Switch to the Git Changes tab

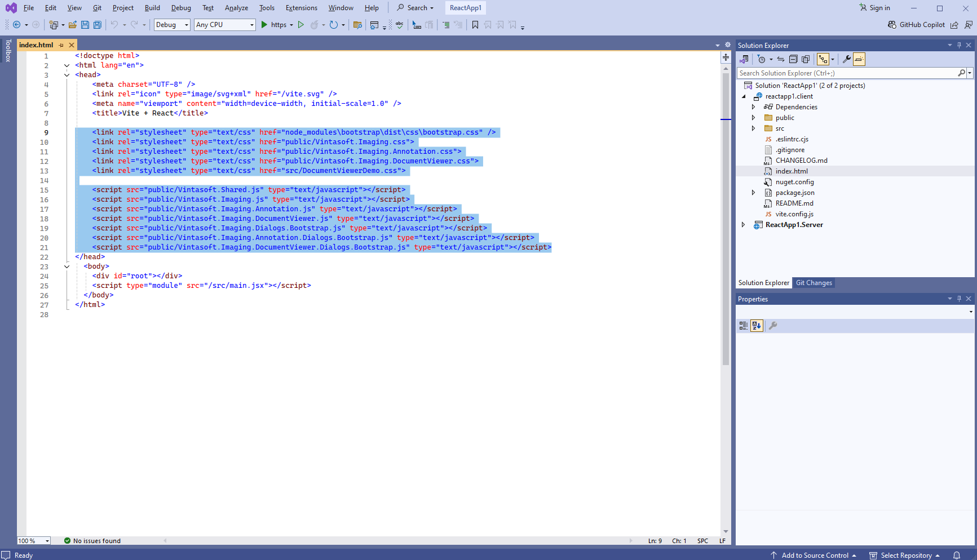point(814,283)
